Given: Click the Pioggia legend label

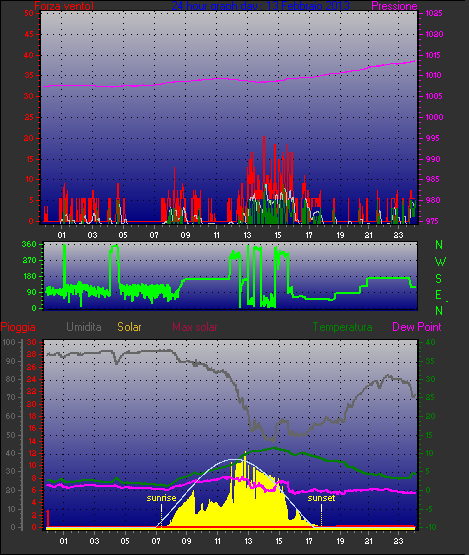Looking at the screenshot, I should click(18, 327).
